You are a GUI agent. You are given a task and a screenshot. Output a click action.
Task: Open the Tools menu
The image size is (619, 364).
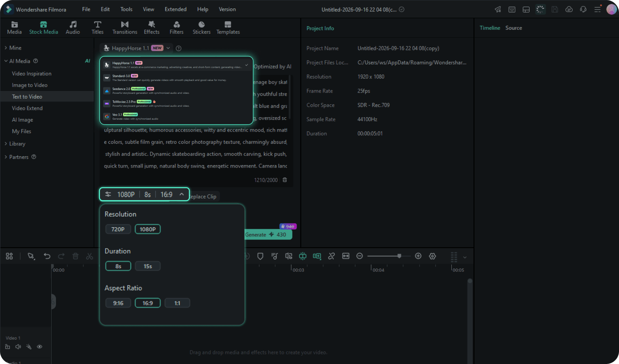point(127,9)
